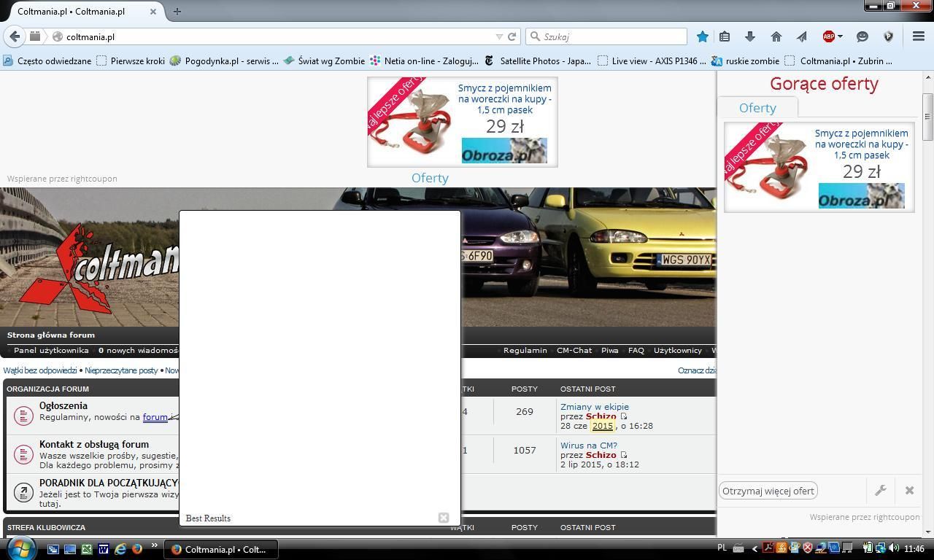Select the Oferty tab in side panel
The height and width of the screenshot is (560, 934).
tap(757, 108)
